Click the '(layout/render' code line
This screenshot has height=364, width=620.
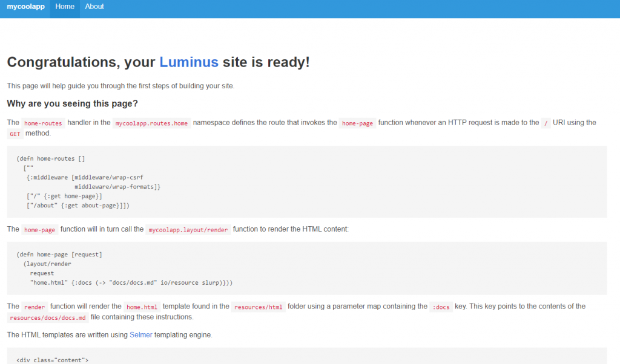pos(47,264)
